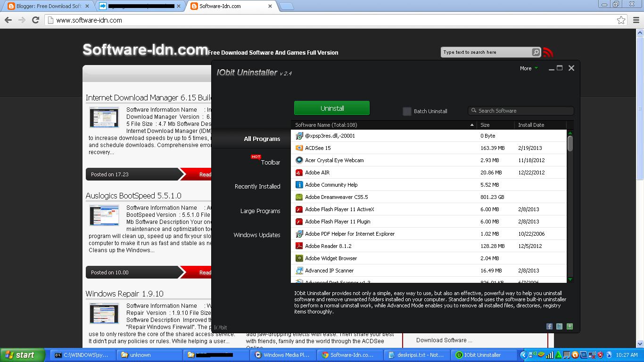Enable the Batch Uninstall checkbox
Viewport: 644px width, 362px height.
(x=407, y=111)
